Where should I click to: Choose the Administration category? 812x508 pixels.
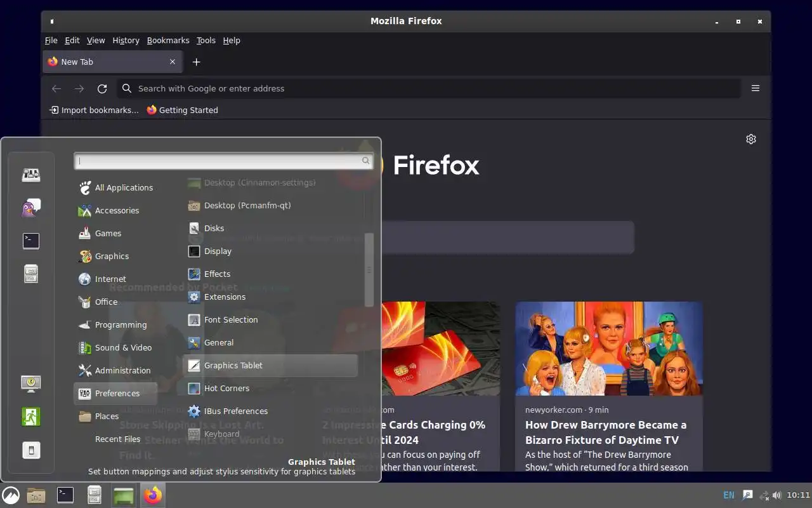click(x=115, y=370)
